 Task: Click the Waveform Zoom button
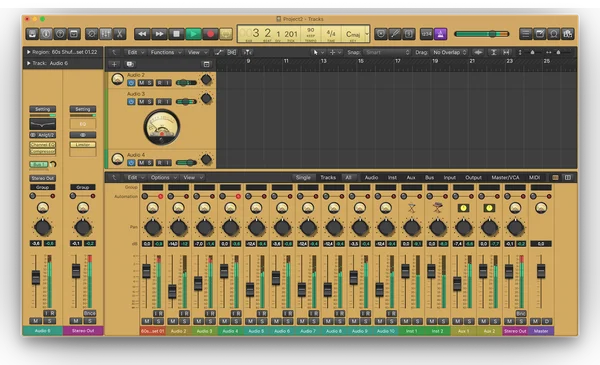pyautogui.click(x=478, y=52)
